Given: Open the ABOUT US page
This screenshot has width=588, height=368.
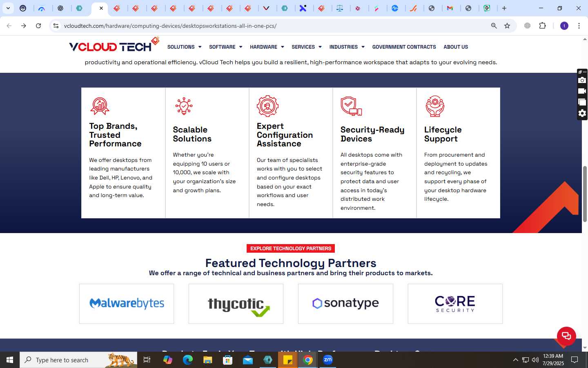Looking at the screenshot, I should pyautogui.click(x=456, y=47).
